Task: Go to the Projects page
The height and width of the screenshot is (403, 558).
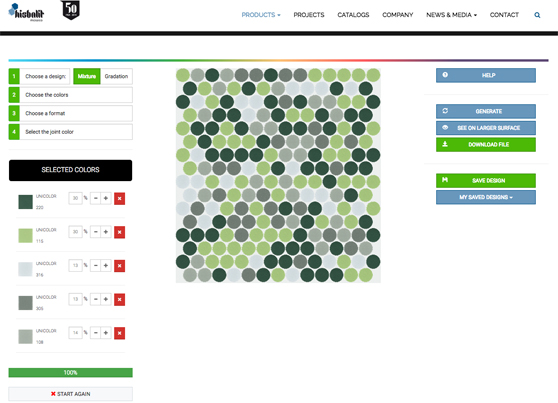Action: coord(309,15)
